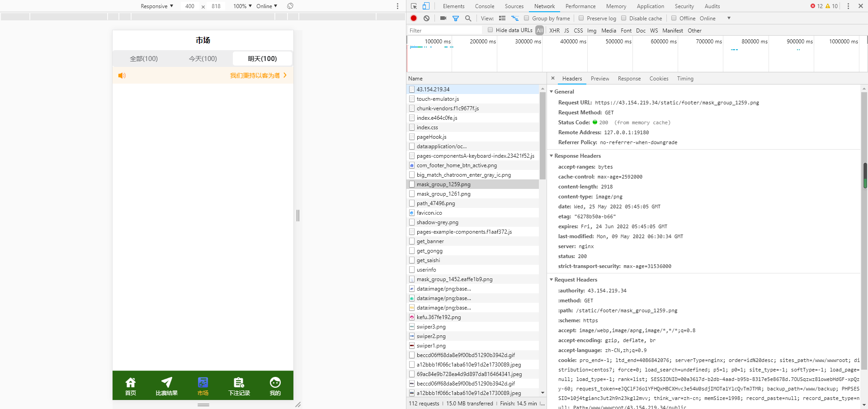The image size is (868, 409).
Task: Open the Sources panel tab
Action: [514, 6]
